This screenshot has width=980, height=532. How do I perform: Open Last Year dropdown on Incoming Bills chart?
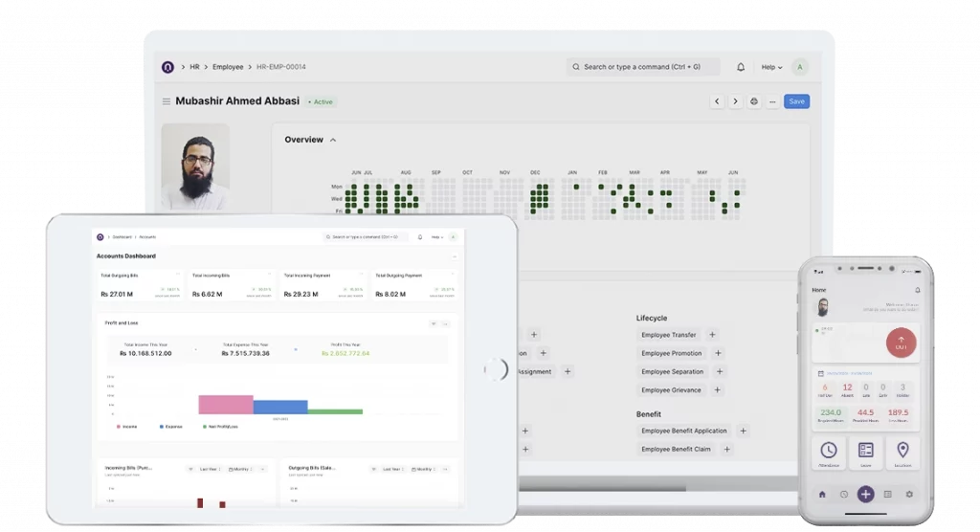pyautogui.click(x=210, y=469)
